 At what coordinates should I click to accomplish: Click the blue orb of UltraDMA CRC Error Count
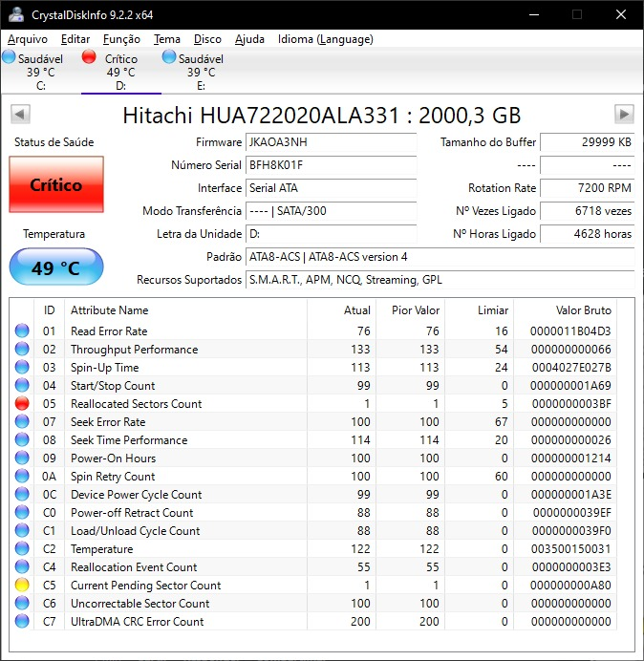[x=22, y=621]
